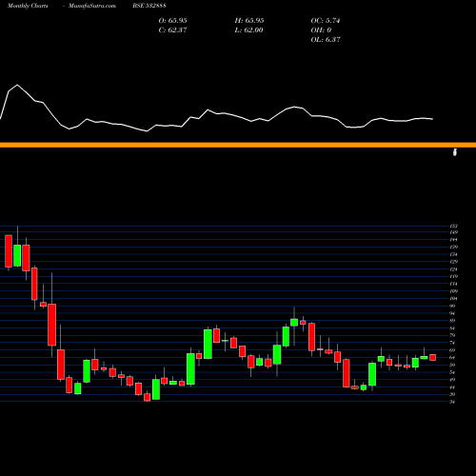Click the 69 price axis label
Image resolution: width=476 pixels, height=476 pixels.
(453, 350)
